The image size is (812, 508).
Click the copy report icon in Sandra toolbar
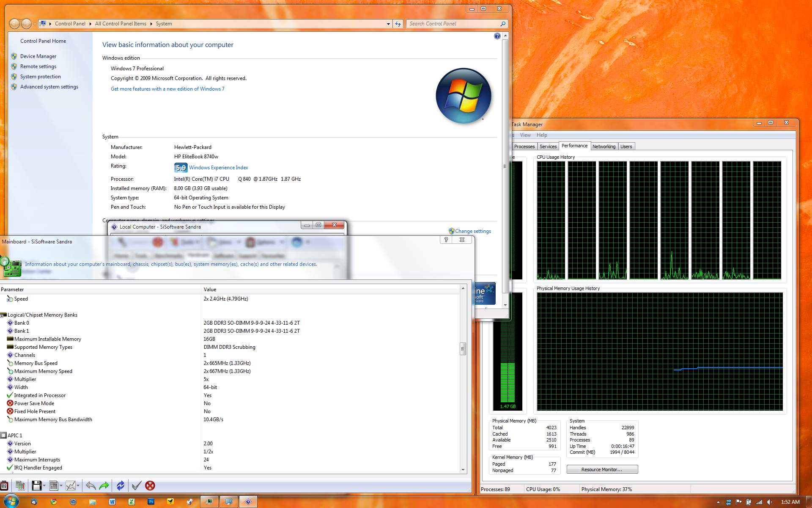(20, 486)
